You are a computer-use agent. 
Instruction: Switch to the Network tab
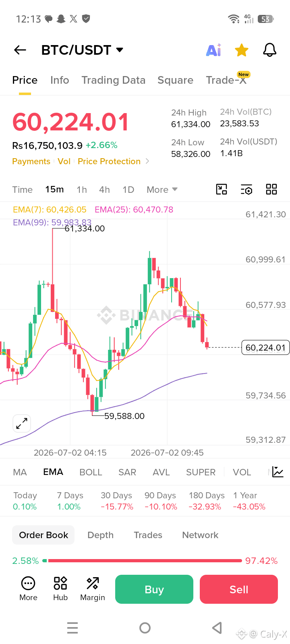[x=200, y=535]
